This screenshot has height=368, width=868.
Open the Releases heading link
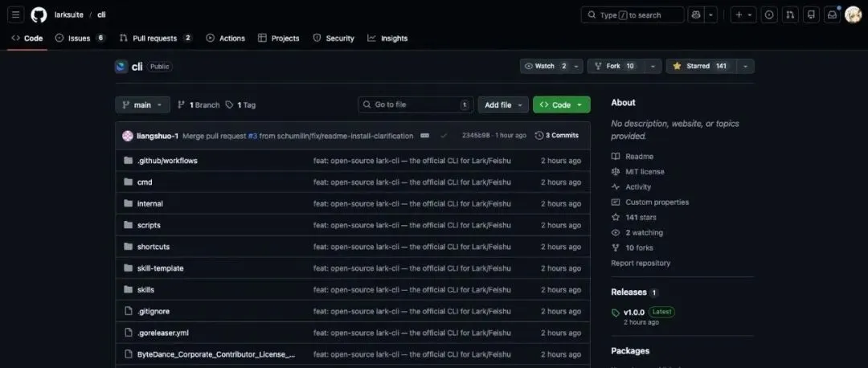click(628, 292)
